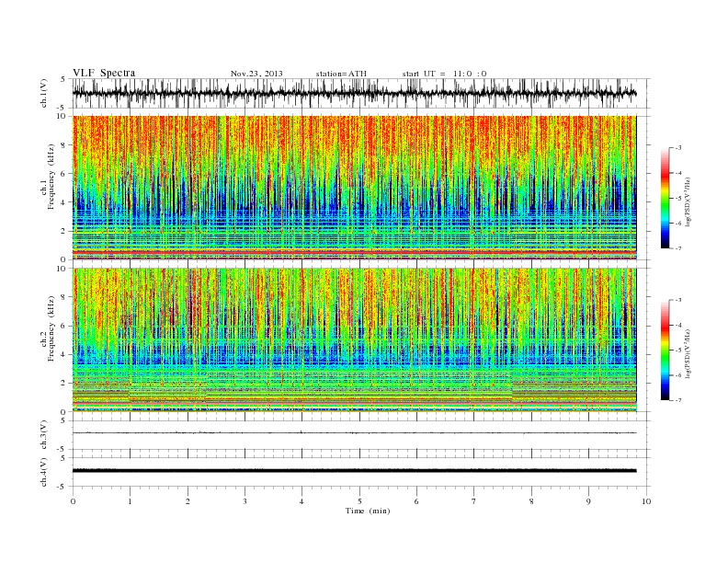
Task: Click the "Time (min)" axis label
Action: [368, 511]
